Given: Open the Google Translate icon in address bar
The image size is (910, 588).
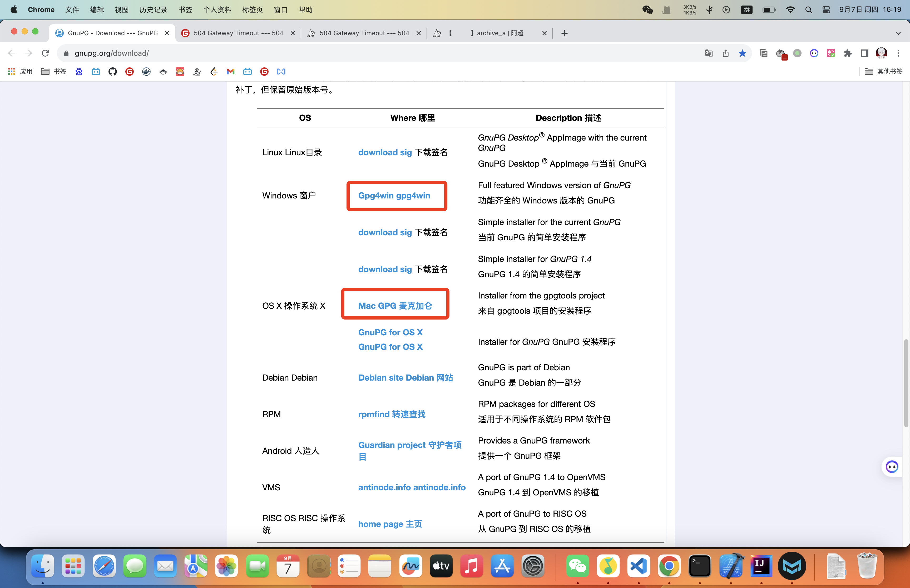Looking at the screenshot, I should click(708, 53).
